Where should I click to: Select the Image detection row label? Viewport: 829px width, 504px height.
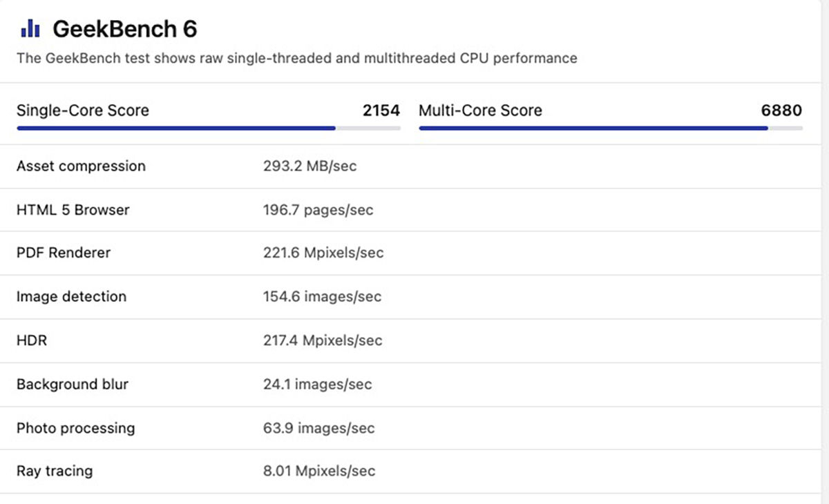[72, 297]
